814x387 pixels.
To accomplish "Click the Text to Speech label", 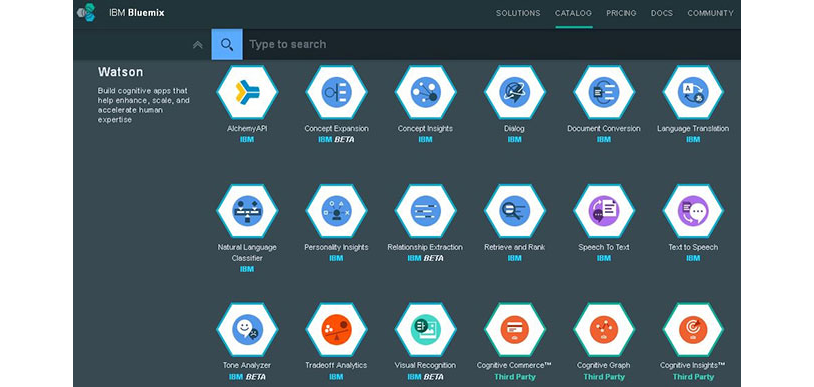I will pos(693,247).
